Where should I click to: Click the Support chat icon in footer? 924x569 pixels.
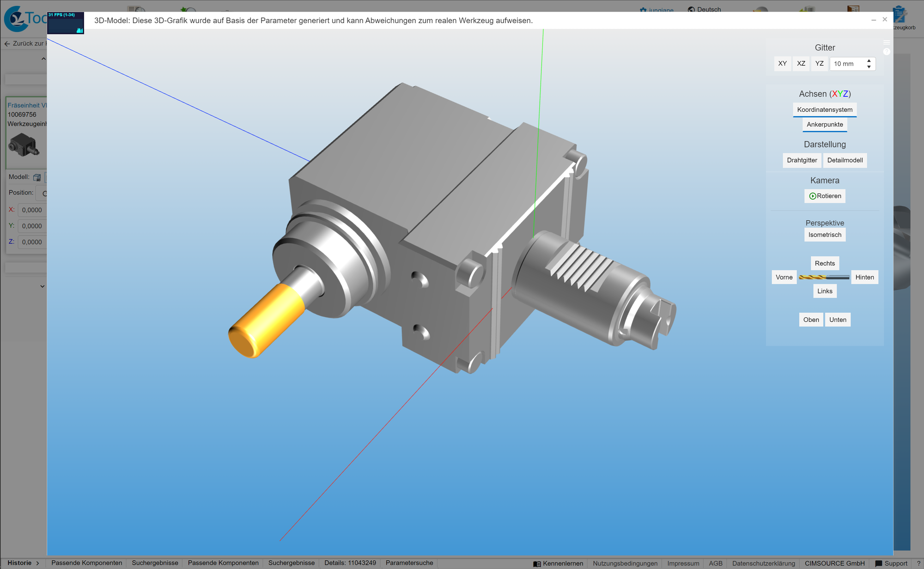pyautogui.click(x=878, y=563)
